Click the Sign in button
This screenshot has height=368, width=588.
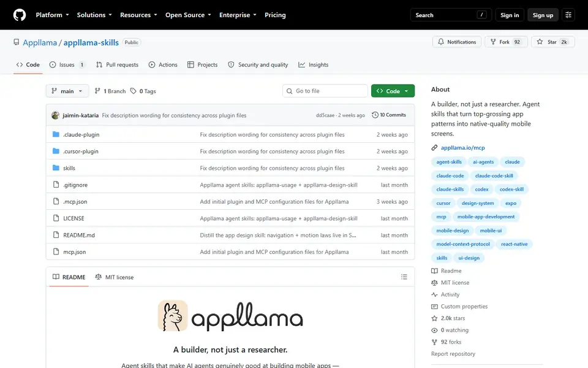point(510,15)
